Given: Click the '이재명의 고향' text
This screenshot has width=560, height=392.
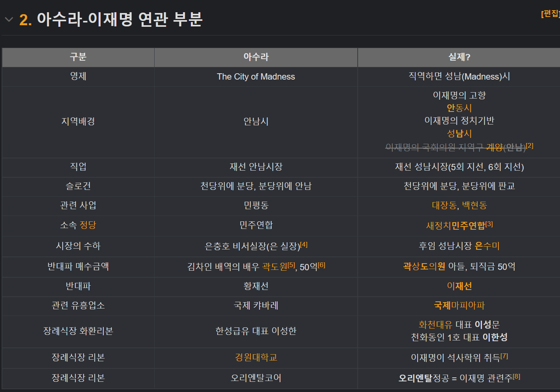Looking at the screenshot, I should pyautogui.click(x=459, y=95).
